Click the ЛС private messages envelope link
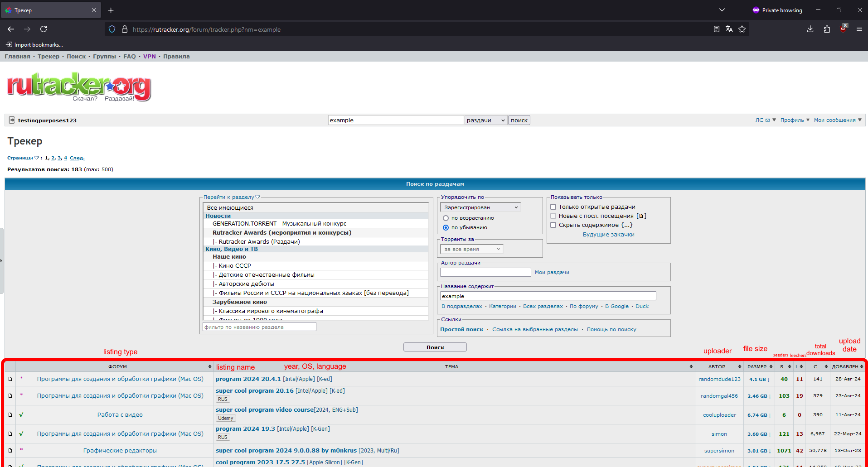Image resolution: width=868 pixels, height=467 pixels. [x=763, y=120]
